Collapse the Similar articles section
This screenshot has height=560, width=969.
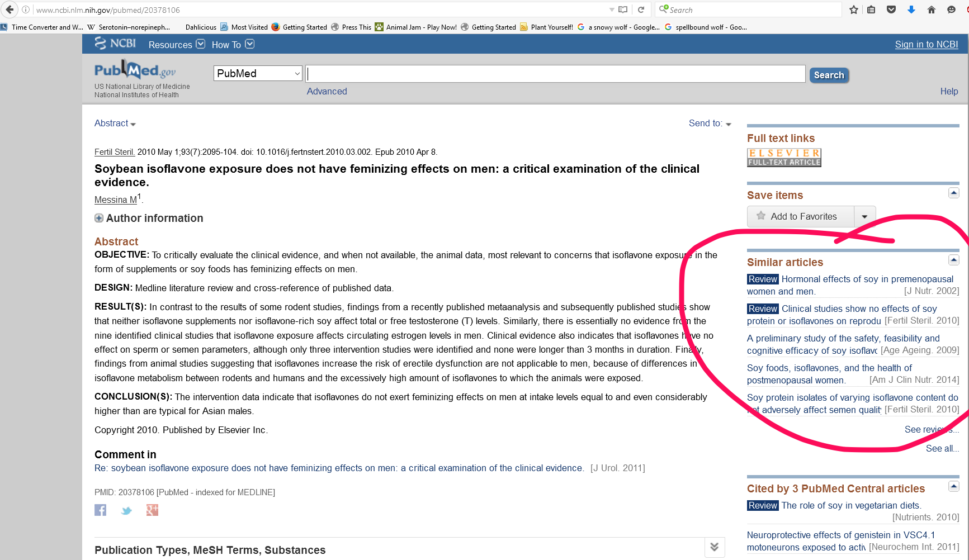pos(954,260)
